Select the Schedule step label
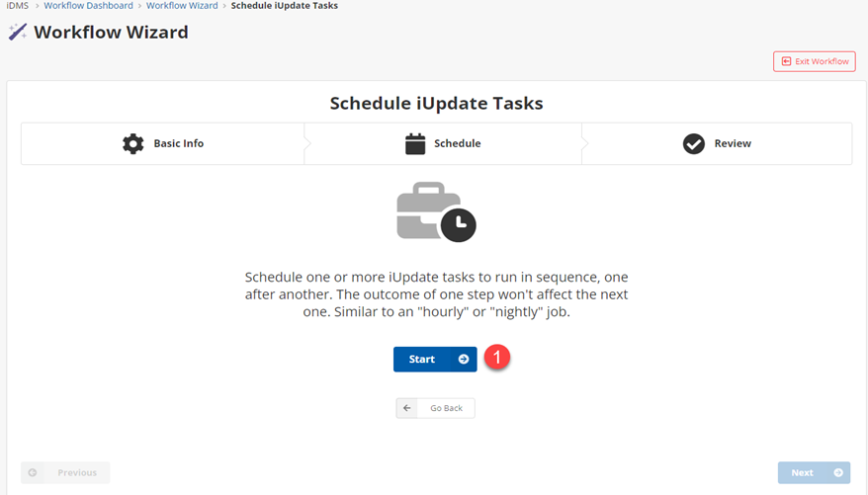The image size is (868, 495). (457, 143)
